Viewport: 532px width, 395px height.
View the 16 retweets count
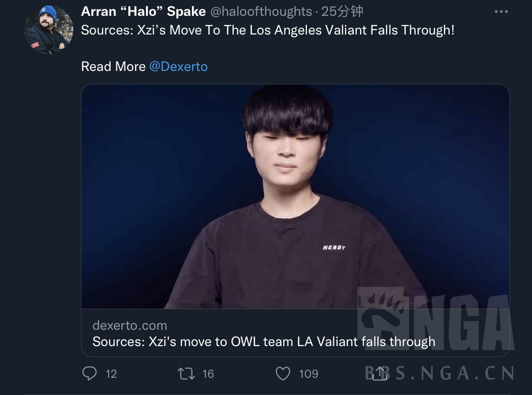coord(208,374)
